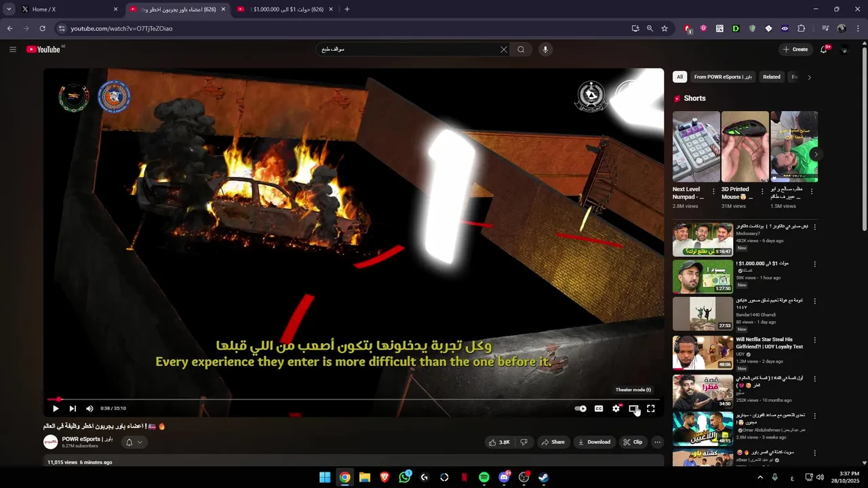
Task: Enter full screen mode
Action: [651, 408]
